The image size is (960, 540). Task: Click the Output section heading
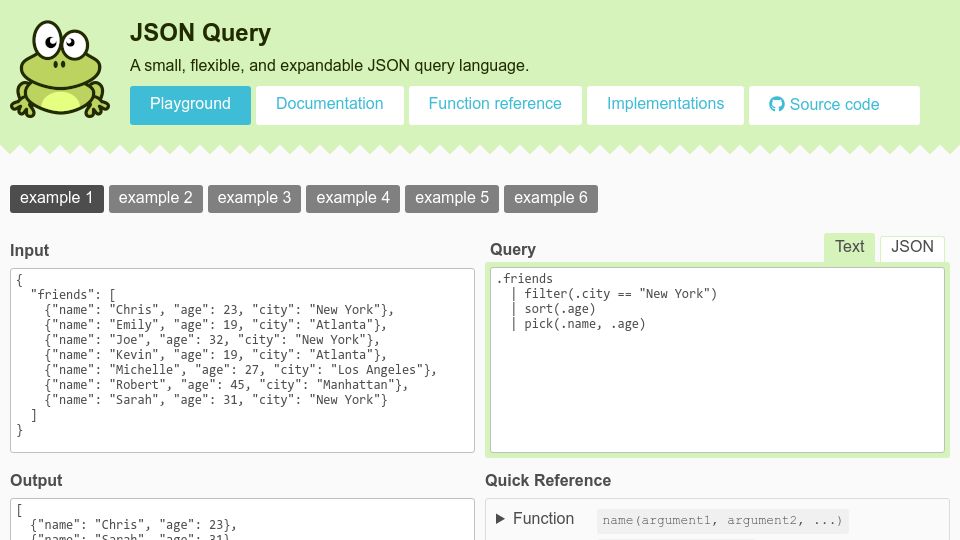click(36, 481)
